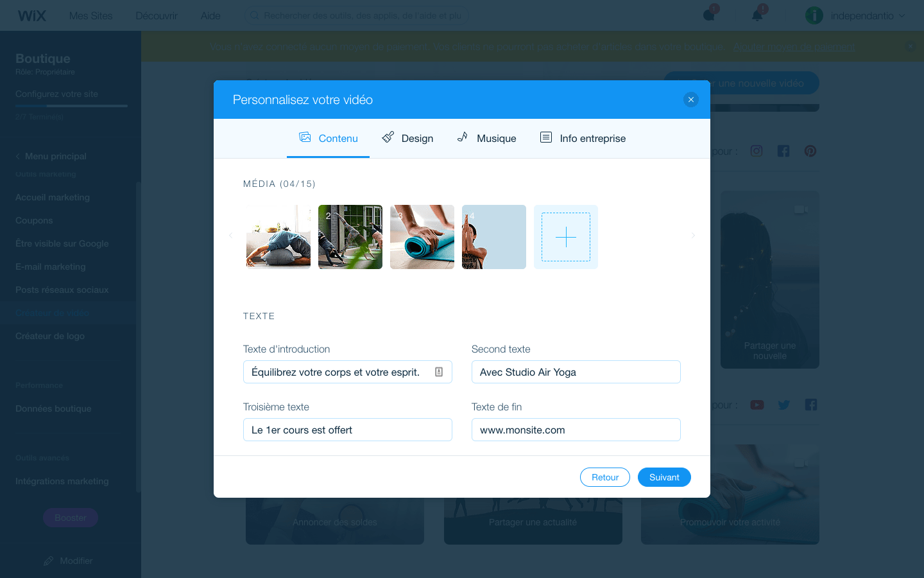Click the Wix logo
Viewport: 924px width, 578px height.
pyautogui.click(x=31, y=15)
